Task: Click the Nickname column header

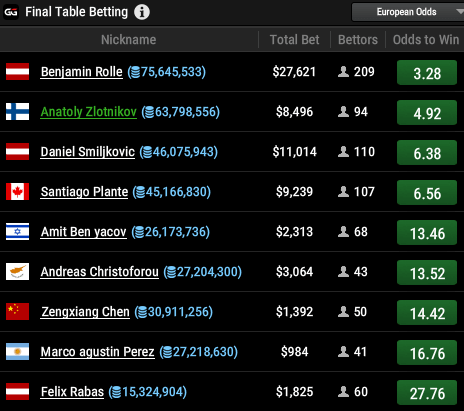Action: click(129, 40)
